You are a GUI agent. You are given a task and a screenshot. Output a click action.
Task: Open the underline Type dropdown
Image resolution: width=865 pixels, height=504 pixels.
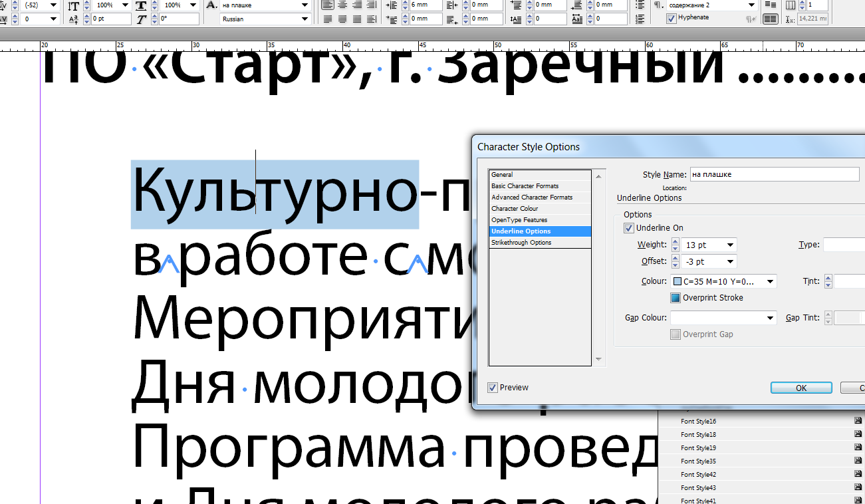[844, 245]
